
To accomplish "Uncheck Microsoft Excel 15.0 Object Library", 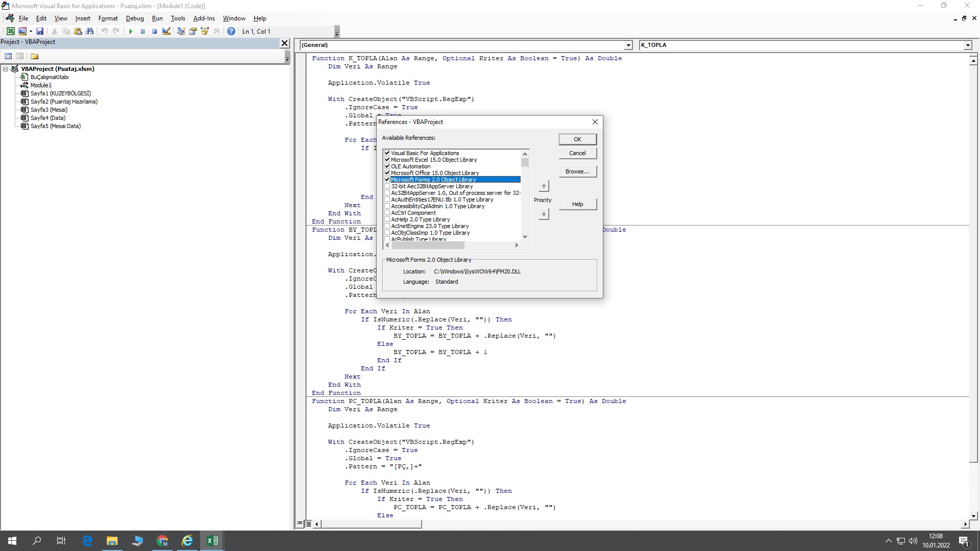I will point(387,160).
